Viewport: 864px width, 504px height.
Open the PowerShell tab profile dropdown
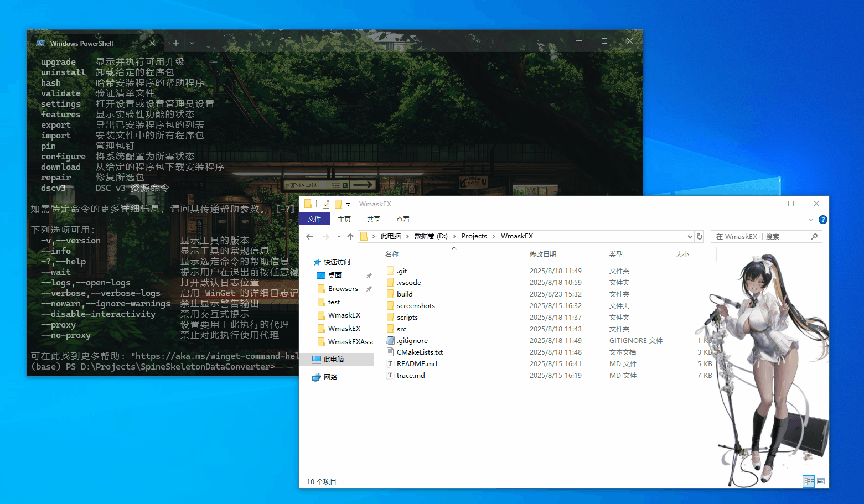[192, 43]
